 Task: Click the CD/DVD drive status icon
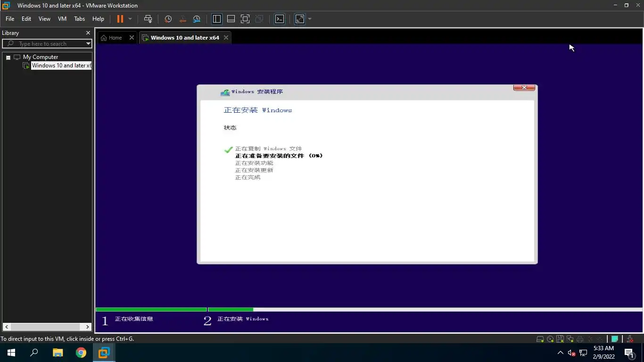coord(550,339)
